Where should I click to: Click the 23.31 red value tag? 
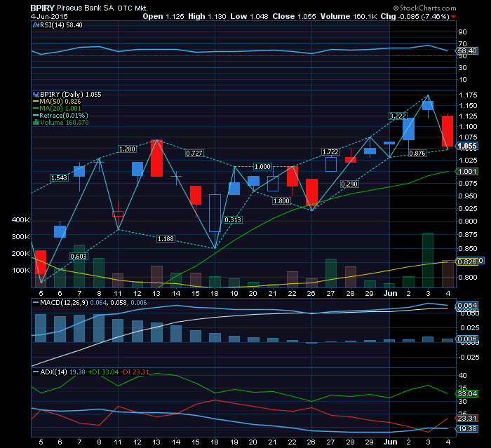(467, 419)
